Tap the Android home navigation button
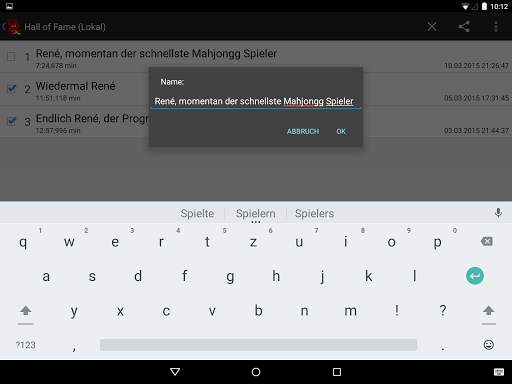Screen dimensions: 512x384 (256, 372)
